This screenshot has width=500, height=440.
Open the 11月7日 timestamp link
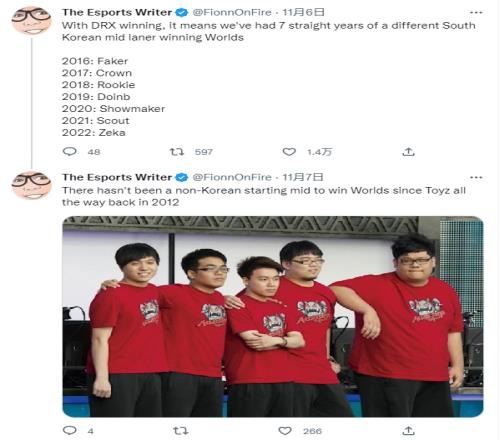pos(303,177)
